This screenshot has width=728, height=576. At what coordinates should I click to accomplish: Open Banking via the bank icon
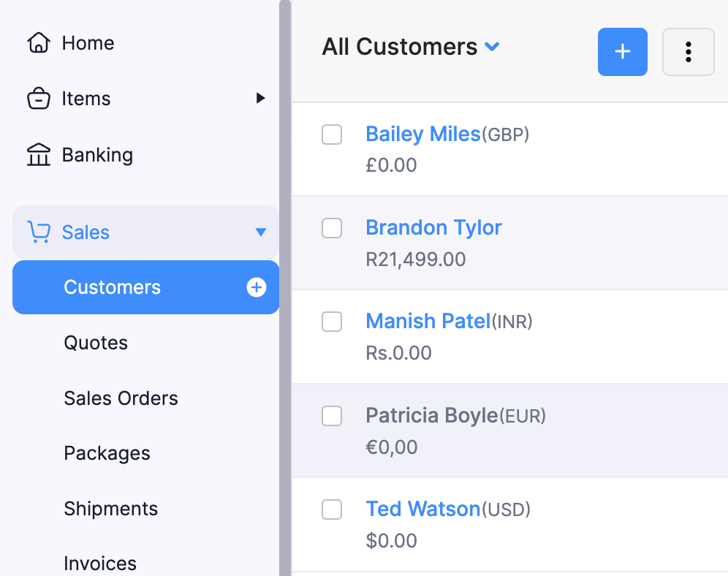point(39,154)
